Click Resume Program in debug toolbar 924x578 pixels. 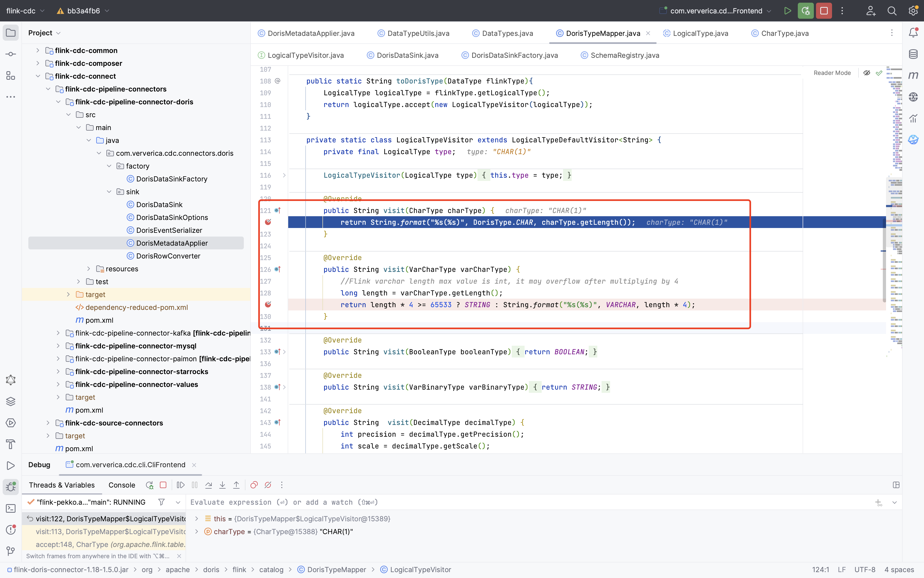pos(180,485)
